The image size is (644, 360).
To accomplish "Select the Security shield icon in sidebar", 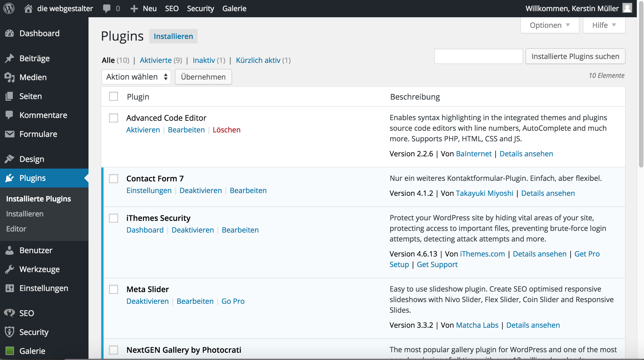I will coord(9,332).
